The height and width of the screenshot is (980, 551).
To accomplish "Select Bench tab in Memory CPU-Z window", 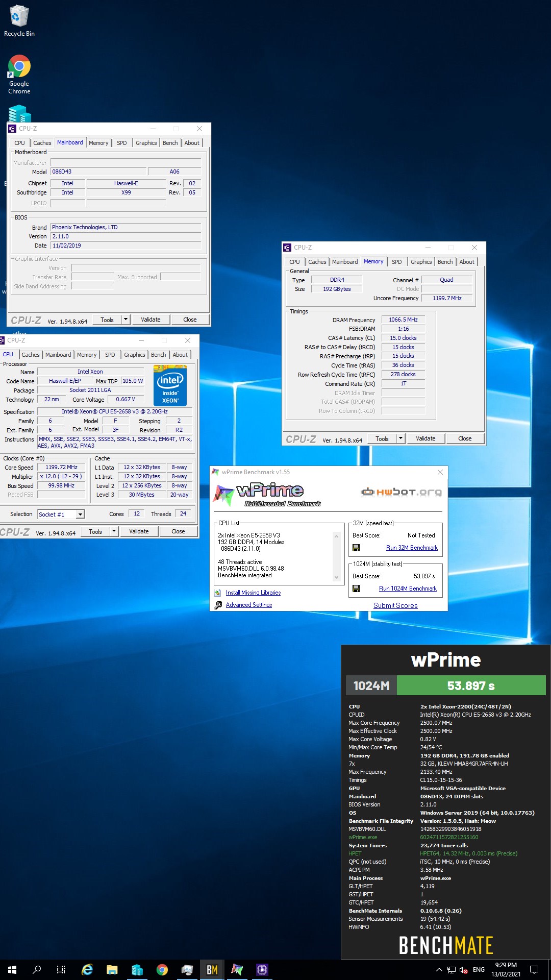I will tap(445, 262).
